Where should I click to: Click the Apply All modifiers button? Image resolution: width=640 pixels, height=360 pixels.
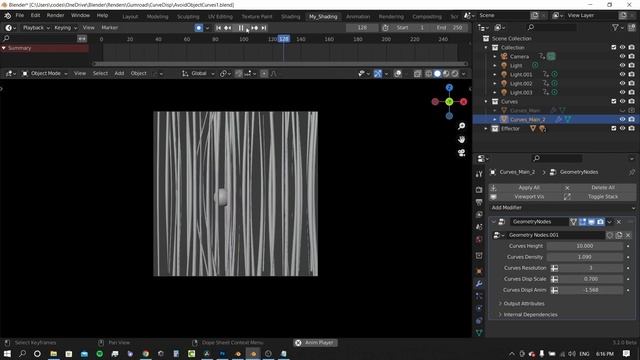point(525,187)
